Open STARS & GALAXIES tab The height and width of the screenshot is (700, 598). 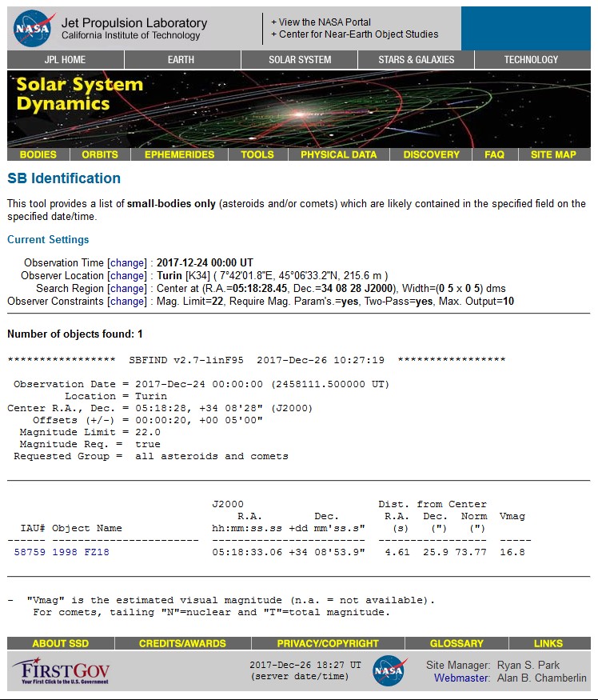[x=417, y=60]
